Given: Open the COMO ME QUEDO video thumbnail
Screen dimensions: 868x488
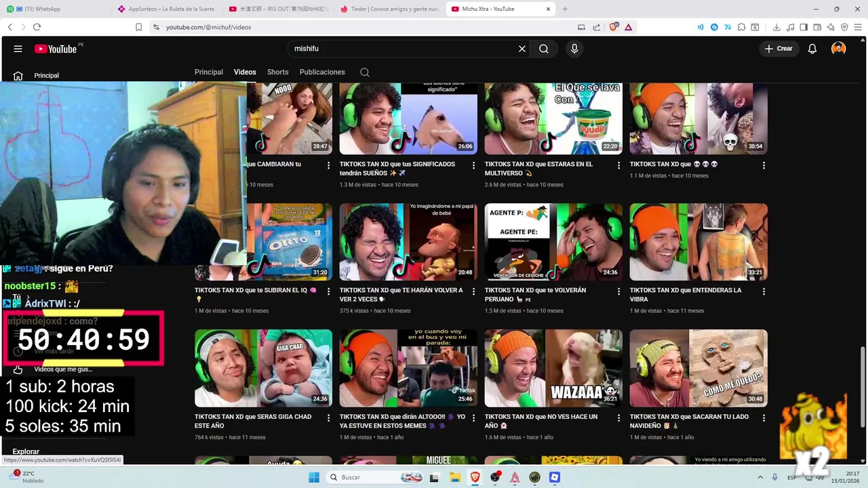Looking at the screenshot, I should pos(698,368).
